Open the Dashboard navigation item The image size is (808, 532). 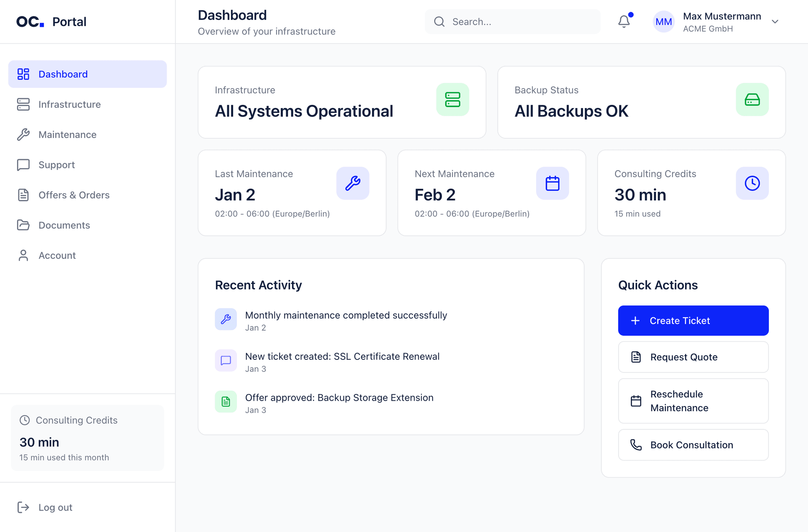tap(63, 74)
